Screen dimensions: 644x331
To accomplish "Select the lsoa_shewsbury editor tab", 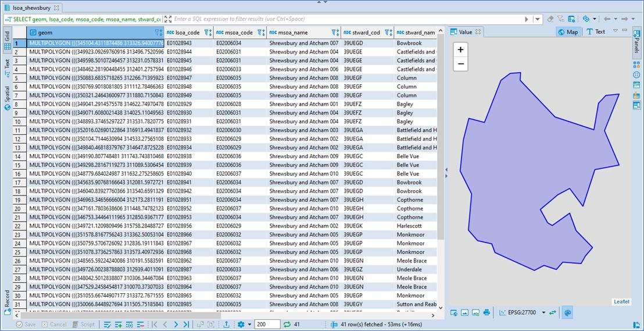I will 31,8.
